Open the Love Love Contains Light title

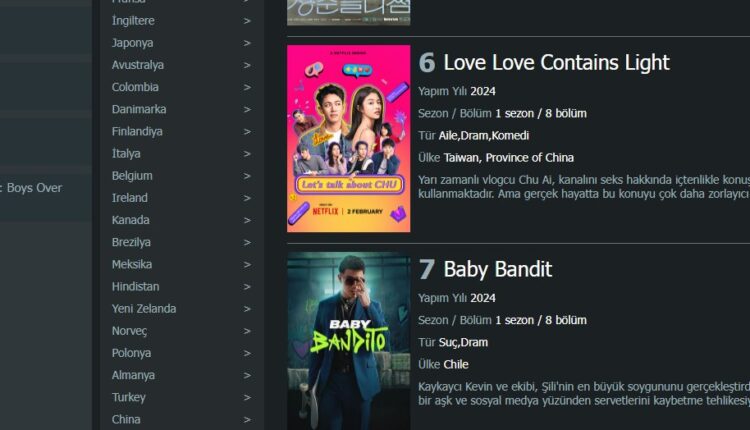click(x=556, y=63)
